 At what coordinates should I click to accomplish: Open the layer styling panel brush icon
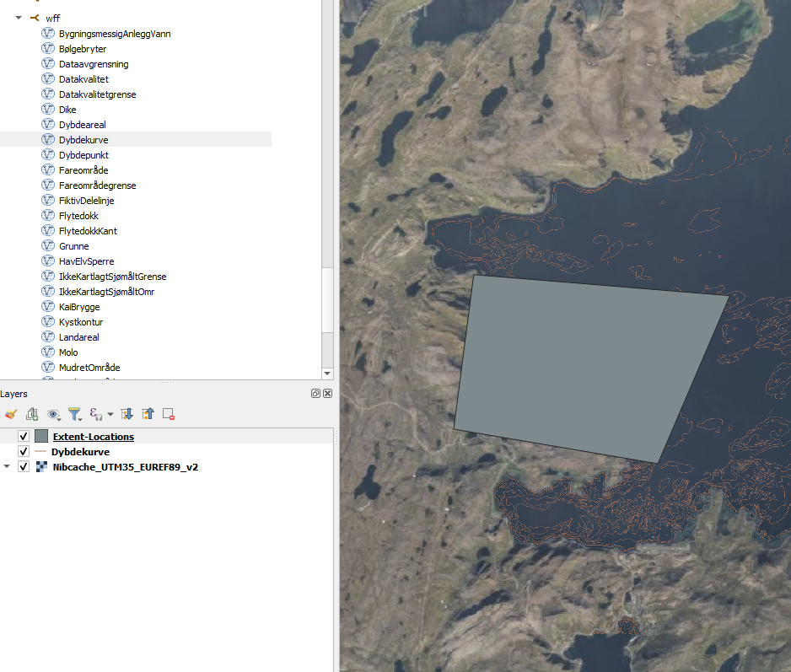(x=11, y=414)
